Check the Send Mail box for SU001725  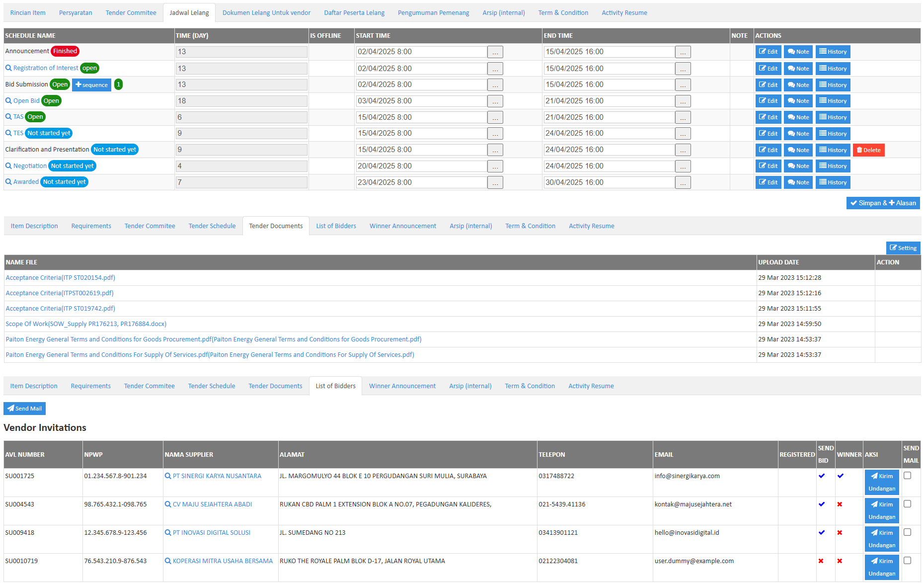[908, 476]
